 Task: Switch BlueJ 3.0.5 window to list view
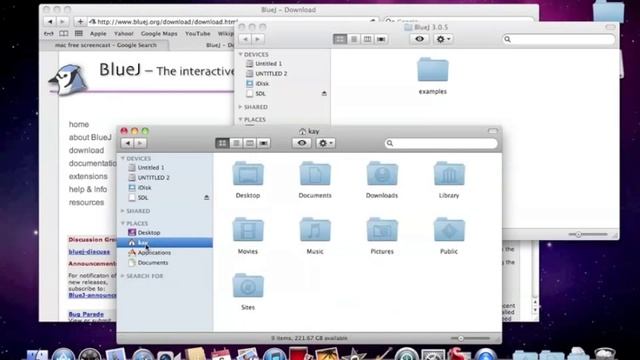[x=353, y=39]
